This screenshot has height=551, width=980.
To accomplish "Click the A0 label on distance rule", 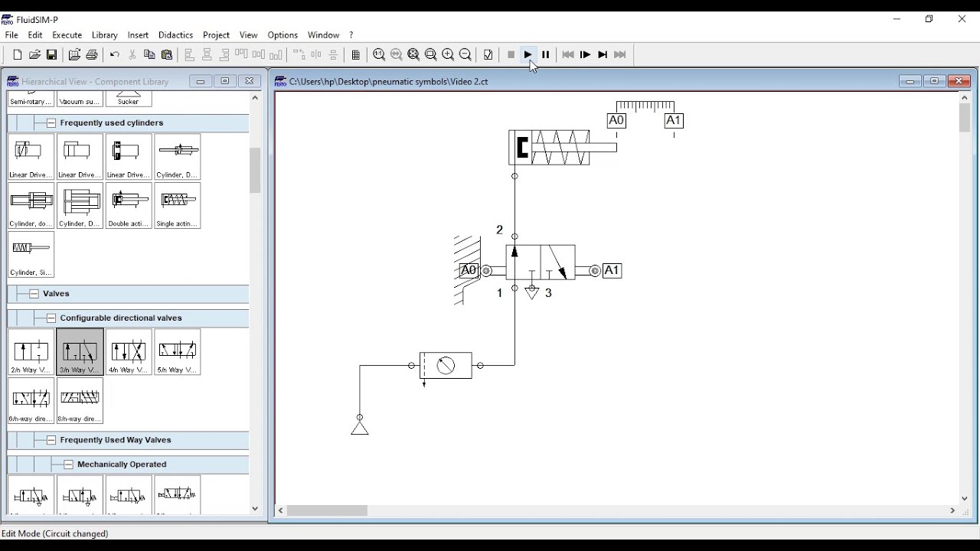I will (616, 121).
